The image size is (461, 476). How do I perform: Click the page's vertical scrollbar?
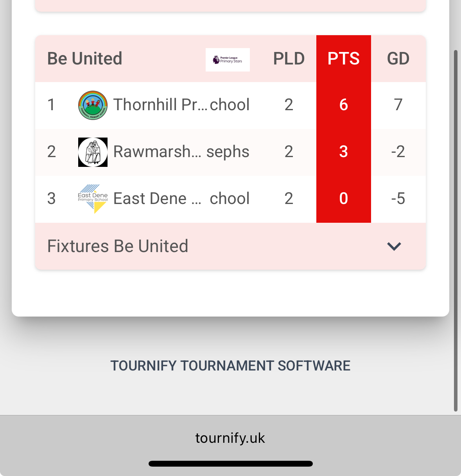[455, 231]
